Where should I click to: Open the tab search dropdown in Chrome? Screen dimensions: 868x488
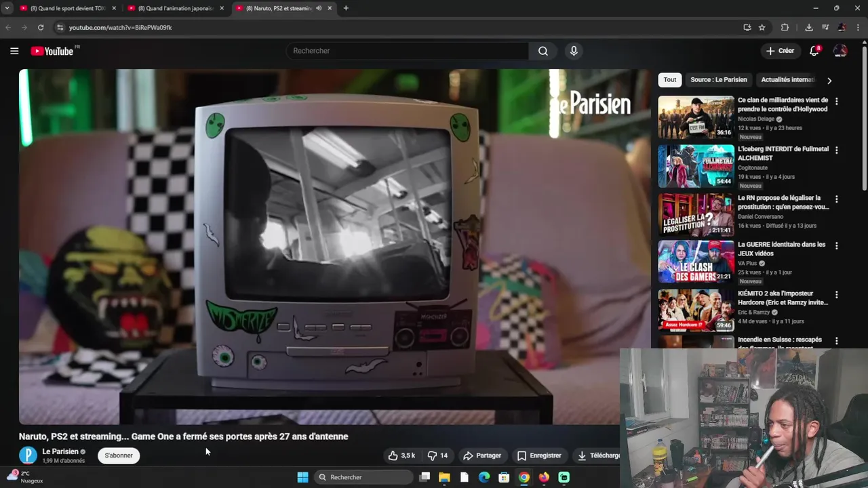tap(7, 8)
